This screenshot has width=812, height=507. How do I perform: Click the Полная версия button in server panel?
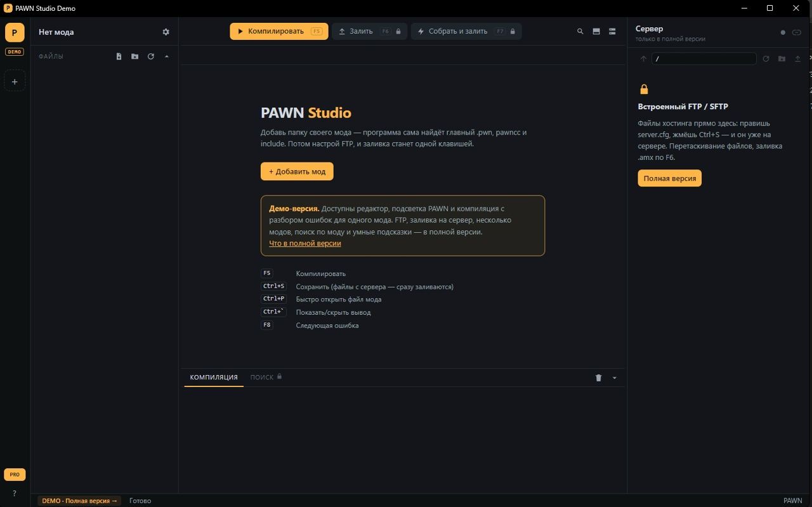click(x=670, y=178)
